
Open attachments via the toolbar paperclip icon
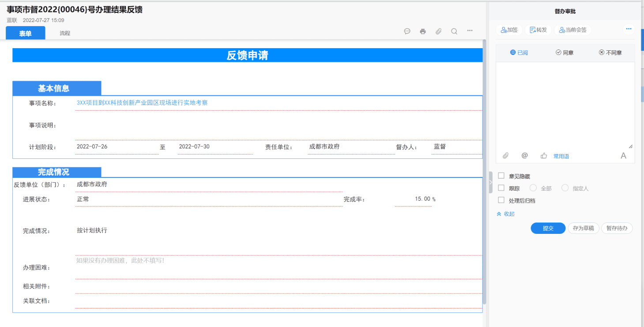click(x=438, y=31)
